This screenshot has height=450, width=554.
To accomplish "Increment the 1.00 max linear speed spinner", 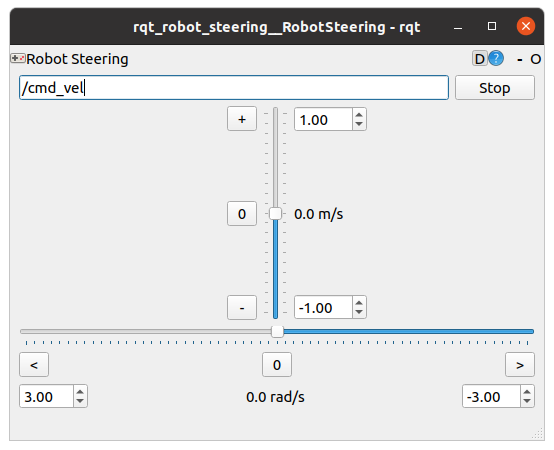I will pos(359,115).
